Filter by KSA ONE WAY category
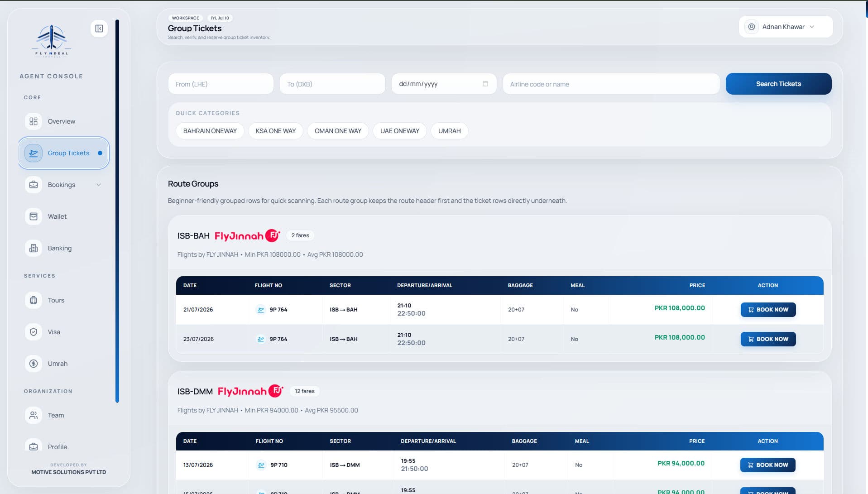This screenshot has height=494, width=868. tap(275, 131)
